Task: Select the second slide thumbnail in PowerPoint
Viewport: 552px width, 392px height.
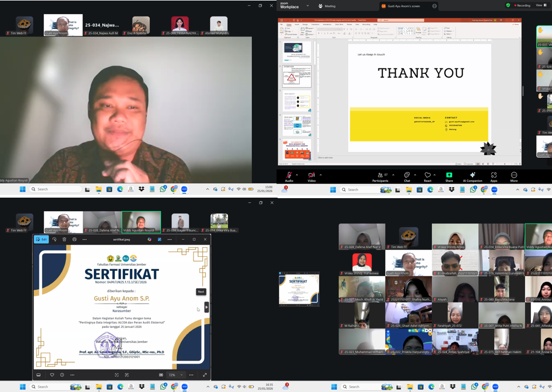Action: [297, 76]
